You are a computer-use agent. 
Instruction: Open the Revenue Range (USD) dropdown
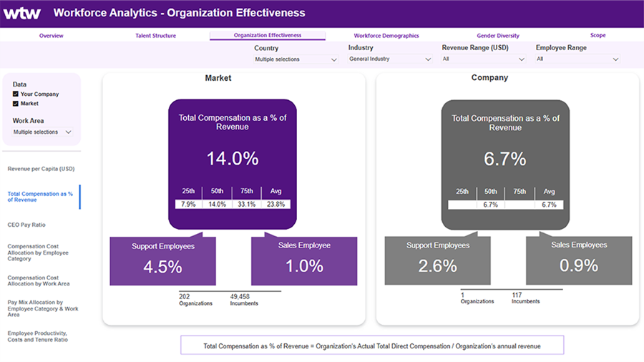point(483,59)
